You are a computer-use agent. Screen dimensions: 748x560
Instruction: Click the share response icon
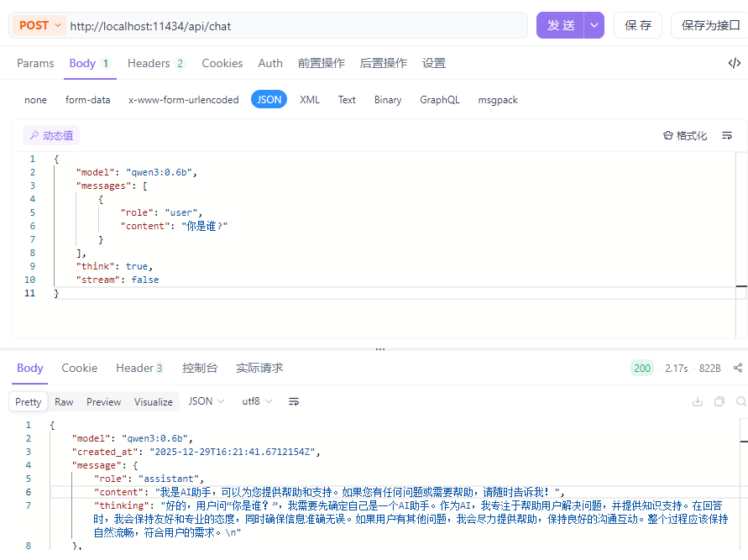tap(738, 368)
